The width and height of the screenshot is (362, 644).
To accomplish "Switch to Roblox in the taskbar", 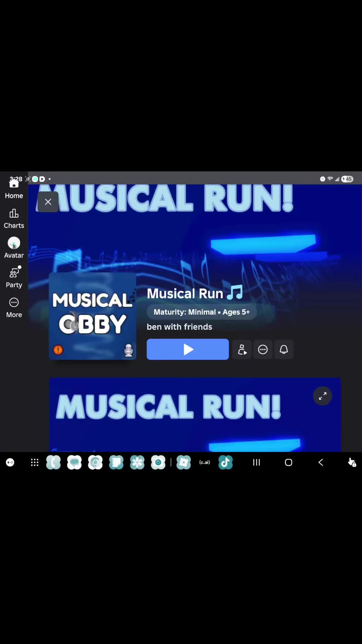I will tap(184, 463).
